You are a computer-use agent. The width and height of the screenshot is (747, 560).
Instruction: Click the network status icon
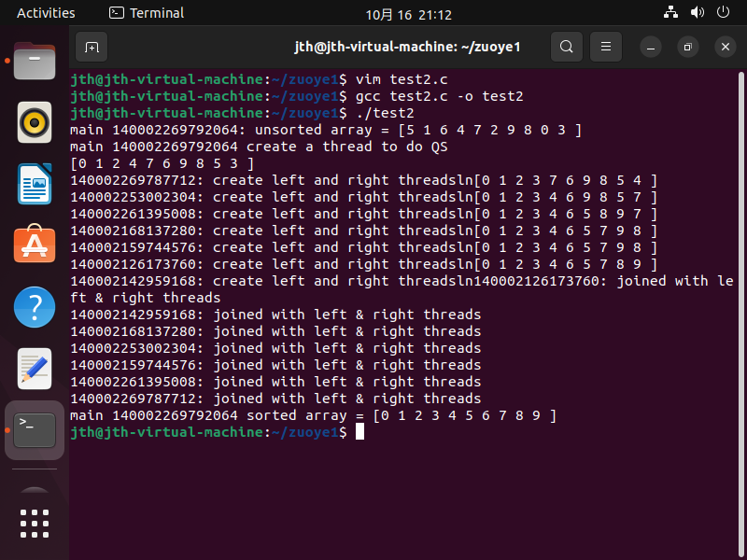pos(670,12)
